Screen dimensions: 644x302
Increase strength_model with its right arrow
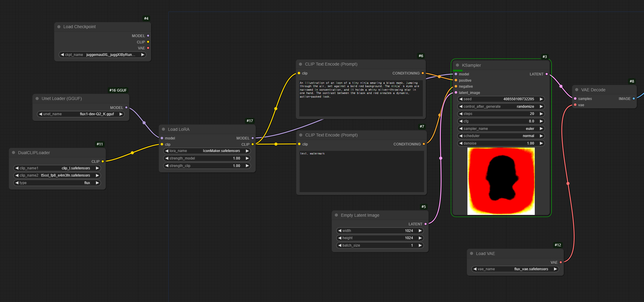pyautogui.click(x=247, y=158)
